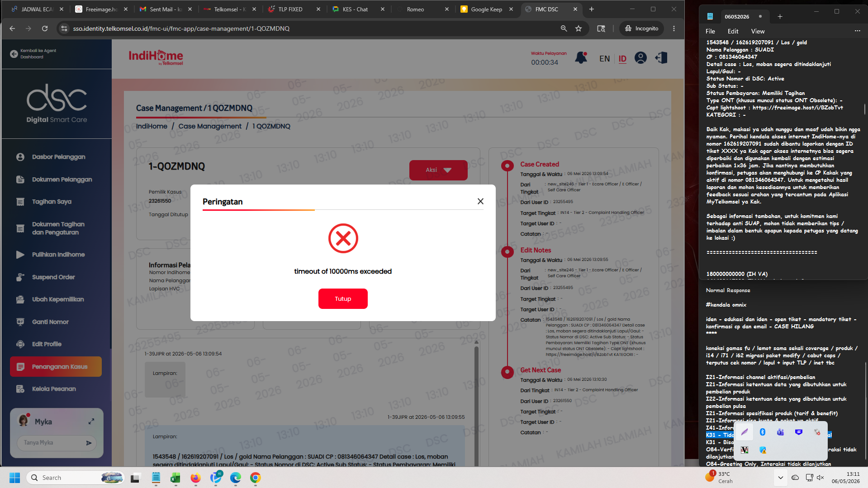The image size is (868, 488).
Task: Click the address bar URL
Action: (x=181, y=28)
